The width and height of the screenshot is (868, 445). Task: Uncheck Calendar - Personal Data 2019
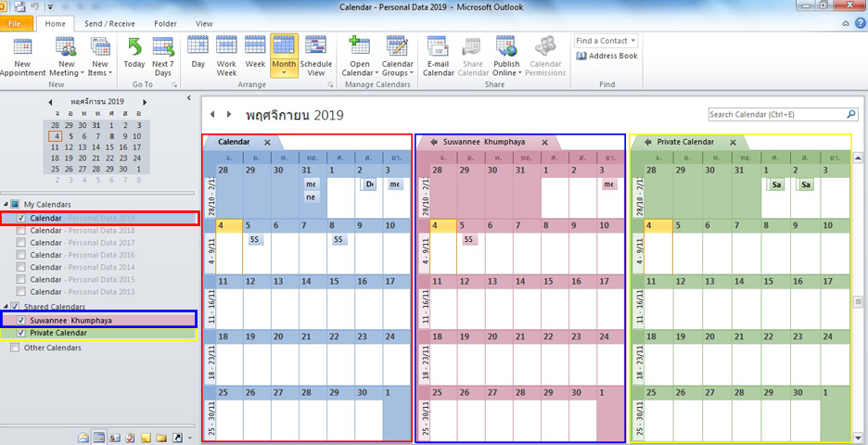[x=21, y=218]
